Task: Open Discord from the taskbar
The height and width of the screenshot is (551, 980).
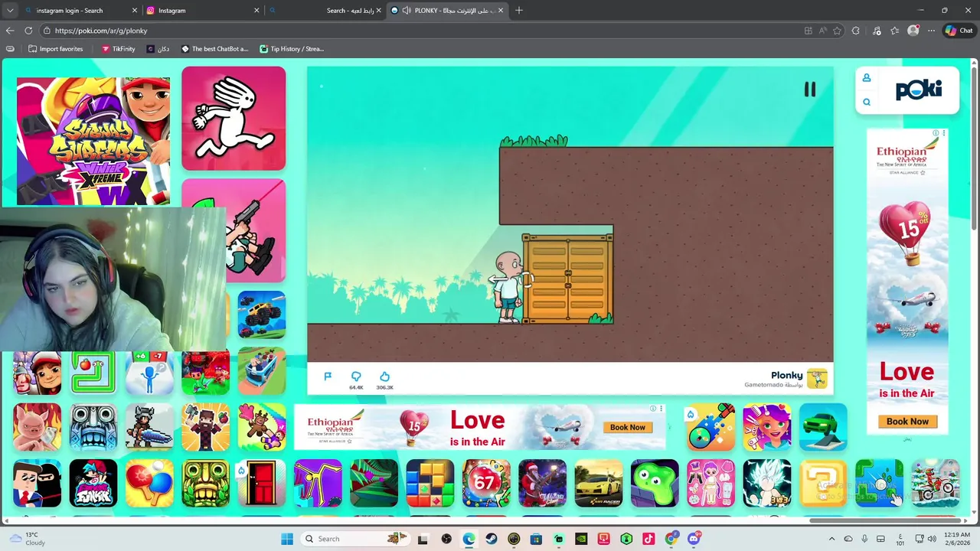Action: click(x=694, y=539)
